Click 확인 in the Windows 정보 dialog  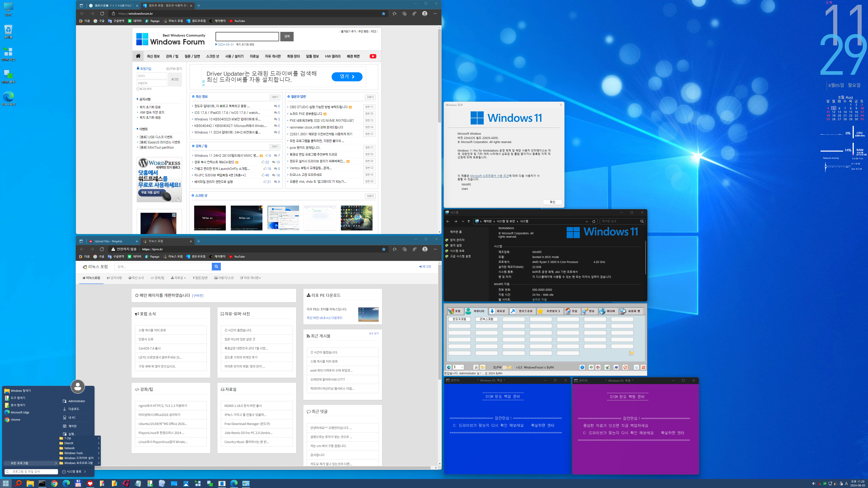[553, 202]
